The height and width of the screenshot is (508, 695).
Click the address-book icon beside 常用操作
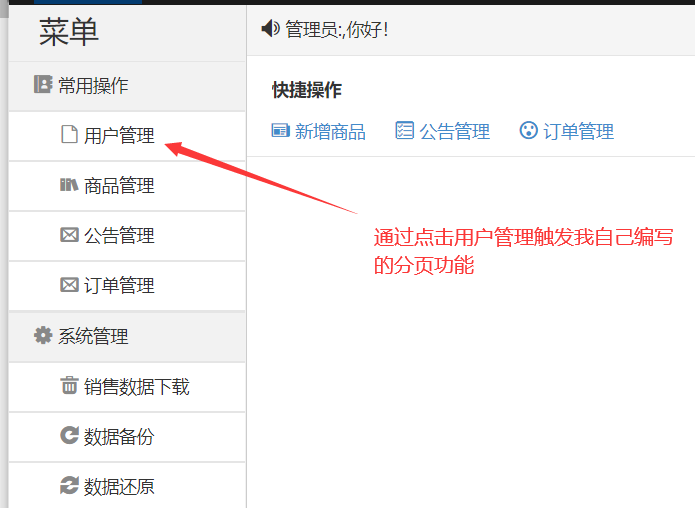43,84
